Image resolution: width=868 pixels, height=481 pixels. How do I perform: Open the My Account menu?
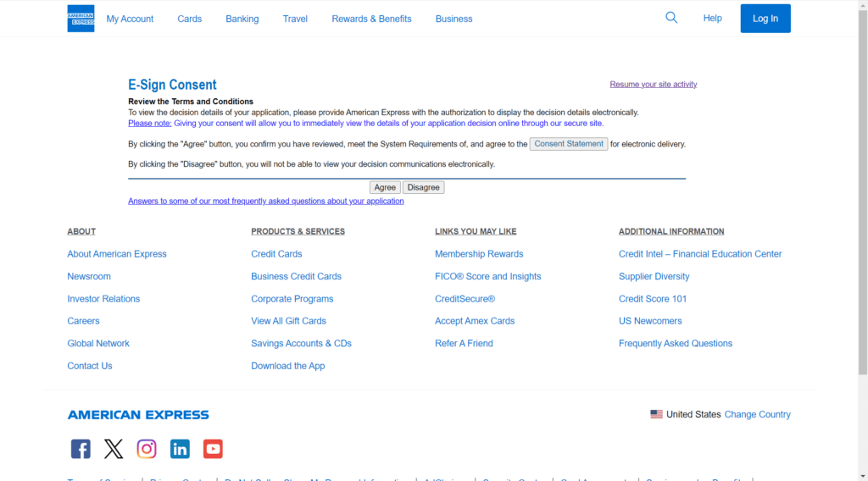coord(130,19)
